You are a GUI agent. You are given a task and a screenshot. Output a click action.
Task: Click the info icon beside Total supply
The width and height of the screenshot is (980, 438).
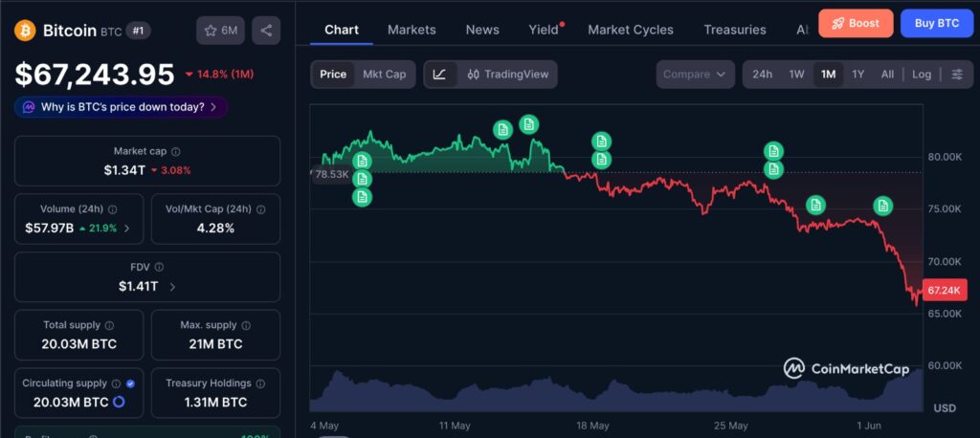(x=109, y=325)
